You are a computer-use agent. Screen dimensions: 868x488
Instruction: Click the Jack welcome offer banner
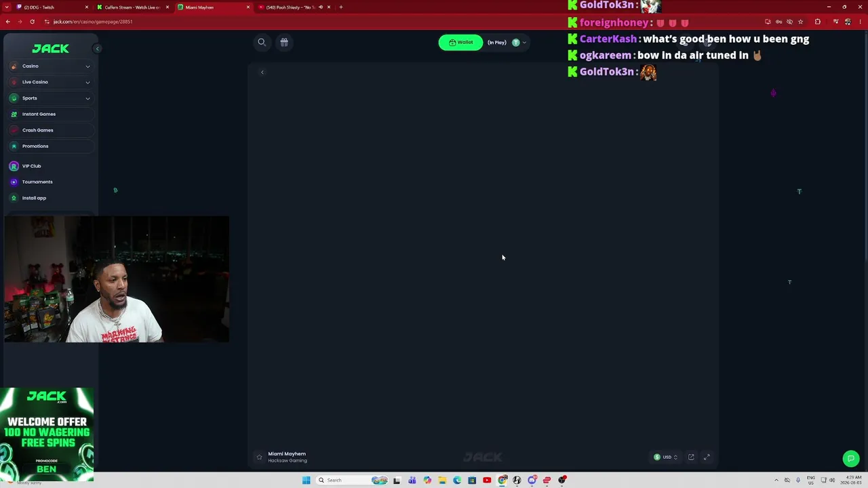[47, 434]
